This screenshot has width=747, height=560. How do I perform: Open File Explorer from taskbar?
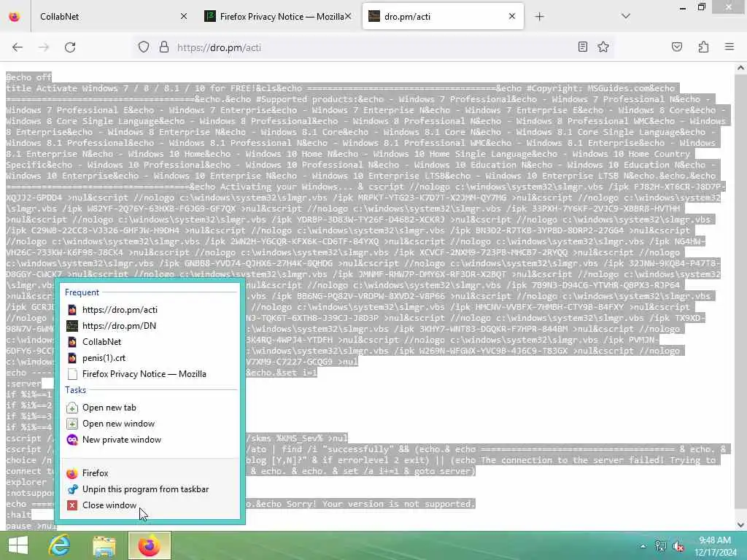[104, 545]
